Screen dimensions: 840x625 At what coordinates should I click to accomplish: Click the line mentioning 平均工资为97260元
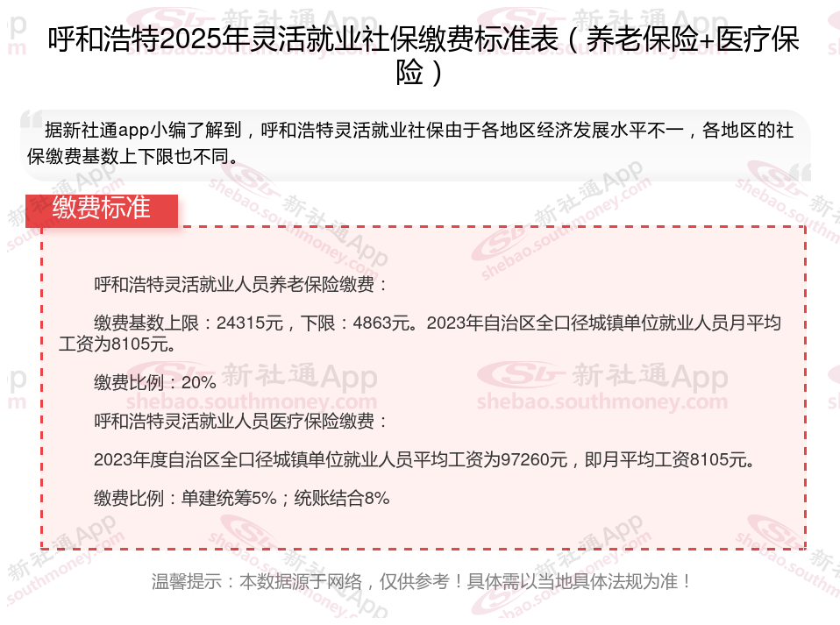point(424,460)
